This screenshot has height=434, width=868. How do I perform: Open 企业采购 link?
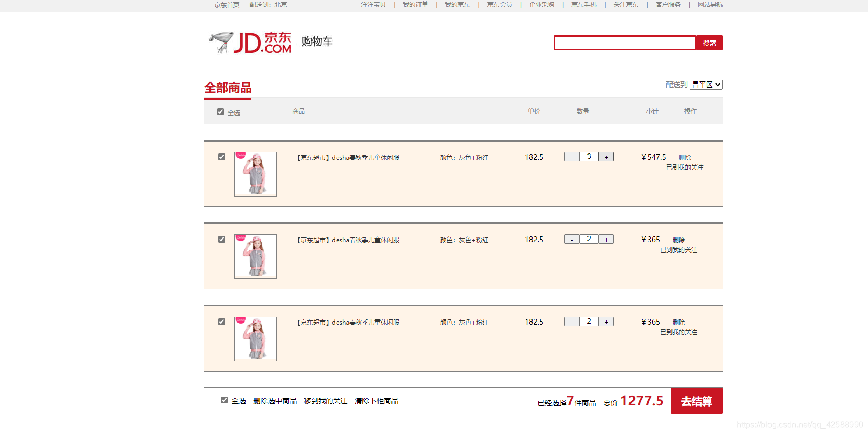pos(542,5)
